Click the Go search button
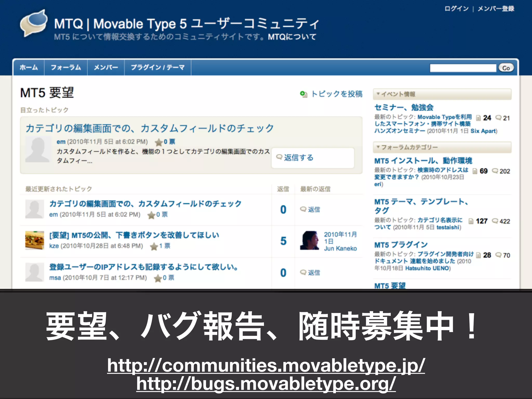Image resolution: width=532 pixels, height=399 pixels. tap(506, 68)
